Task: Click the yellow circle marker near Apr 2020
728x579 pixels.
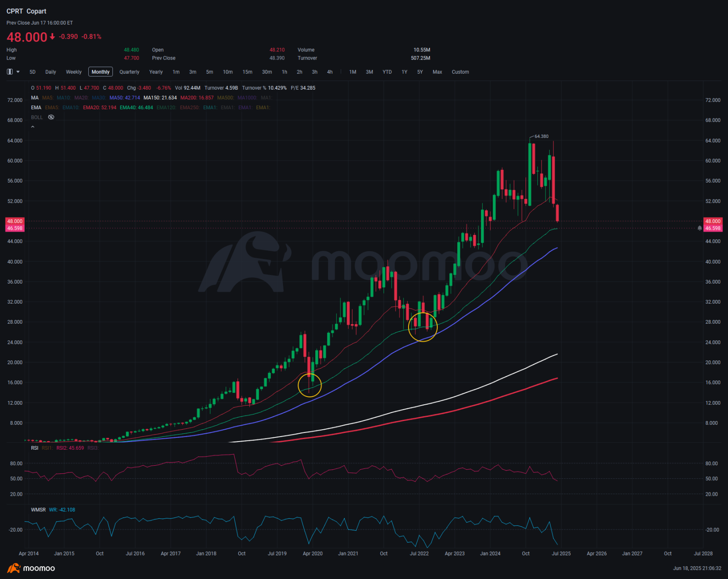Action: tap(310, 385)
